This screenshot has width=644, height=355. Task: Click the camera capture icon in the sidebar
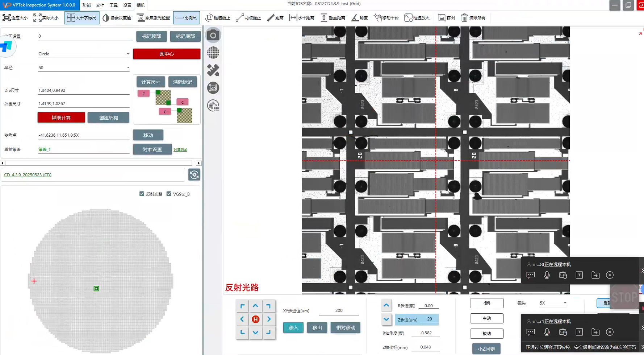[213, 35]
